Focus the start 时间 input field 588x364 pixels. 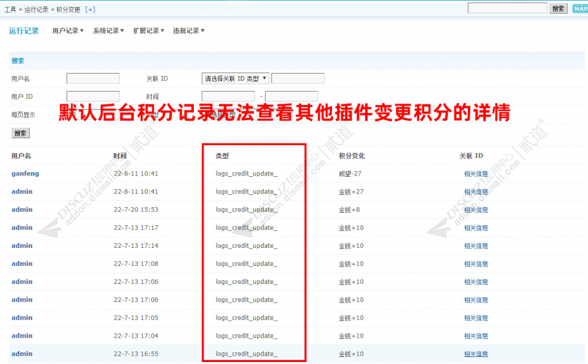[228, 96]
